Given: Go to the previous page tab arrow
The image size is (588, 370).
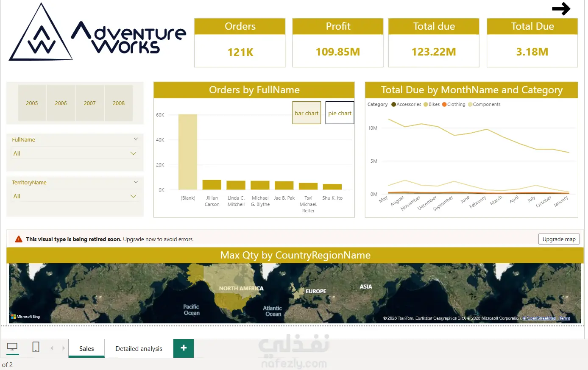Looking at the screenshot, I should click(x=52, y=348).
